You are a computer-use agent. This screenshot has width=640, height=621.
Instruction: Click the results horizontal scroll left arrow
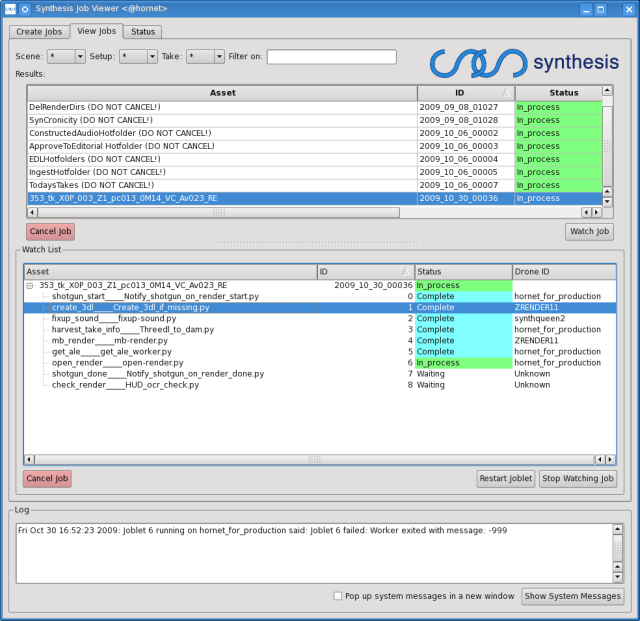[32, 212]
